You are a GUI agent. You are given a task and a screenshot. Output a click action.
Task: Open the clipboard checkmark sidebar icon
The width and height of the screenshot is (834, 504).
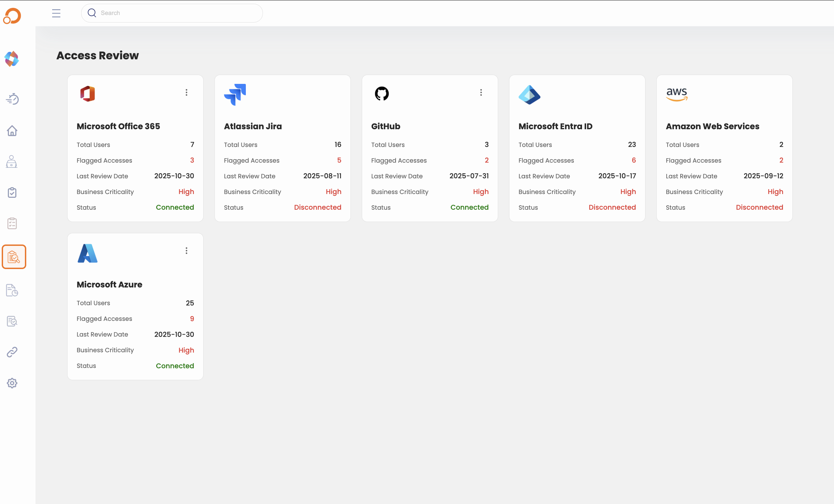pos(12,192)
